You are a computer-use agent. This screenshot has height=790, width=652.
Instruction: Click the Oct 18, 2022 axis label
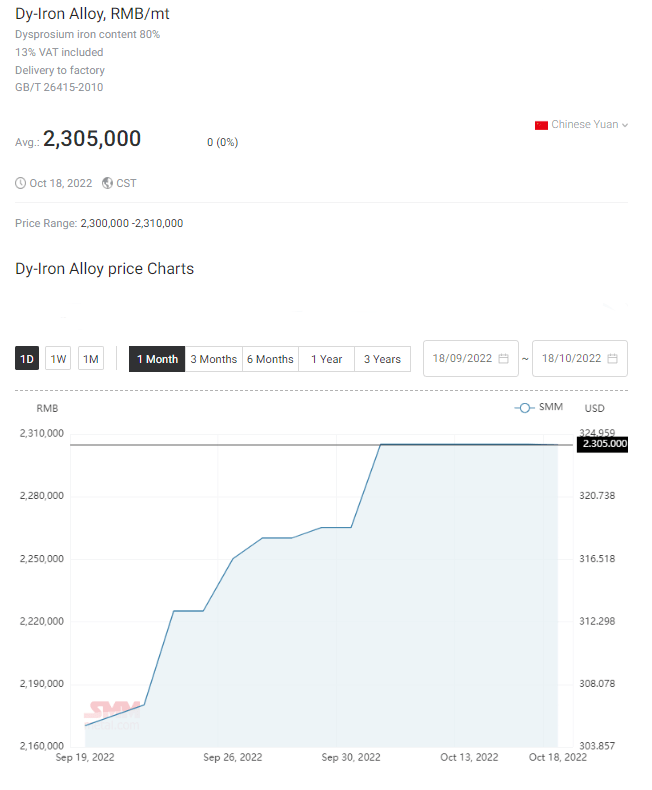point(558,757)
